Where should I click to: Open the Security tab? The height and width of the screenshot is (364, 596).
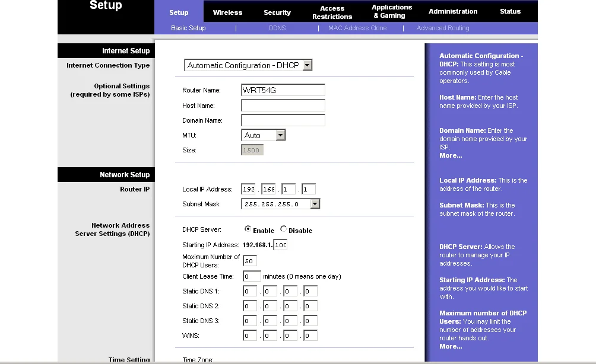[277, 12]
